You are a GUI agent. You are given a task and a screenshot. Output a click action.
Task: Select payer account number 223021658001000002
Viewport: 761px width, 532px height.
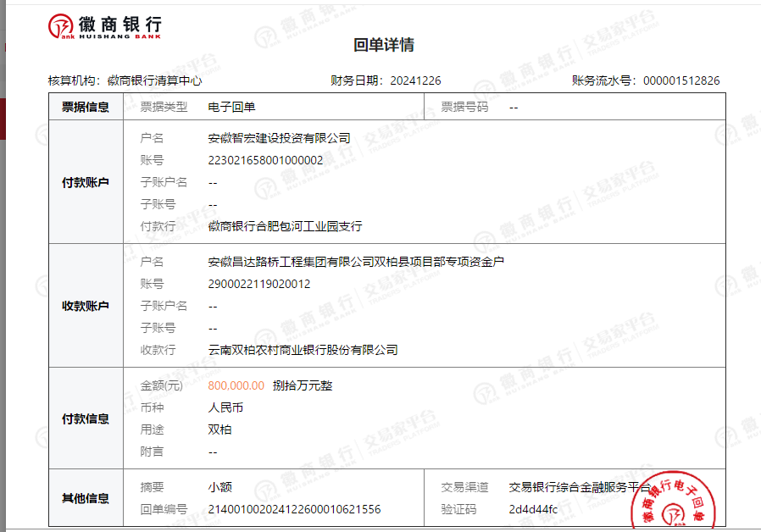click(265, 160)
